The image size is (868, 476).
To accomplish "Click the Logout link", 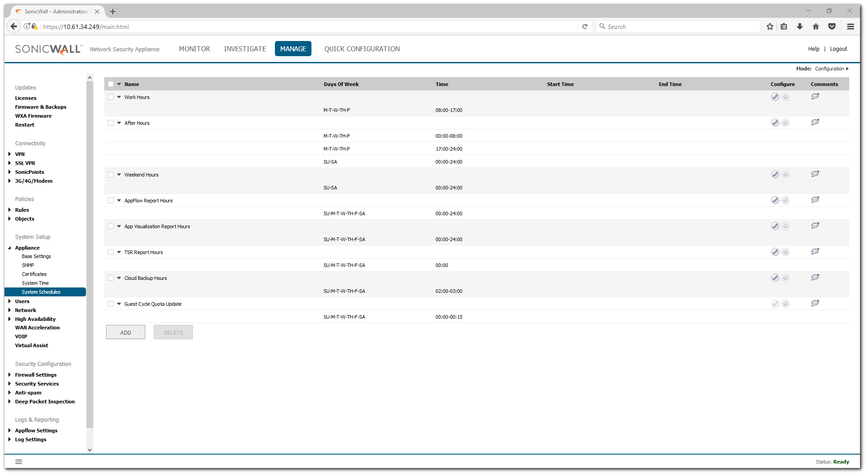I will click(838, 49).
